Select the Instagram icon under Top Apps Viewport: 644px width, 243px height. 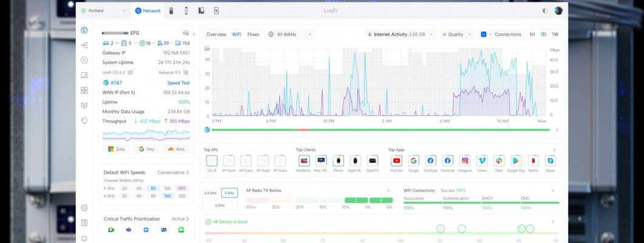[465, 161]
